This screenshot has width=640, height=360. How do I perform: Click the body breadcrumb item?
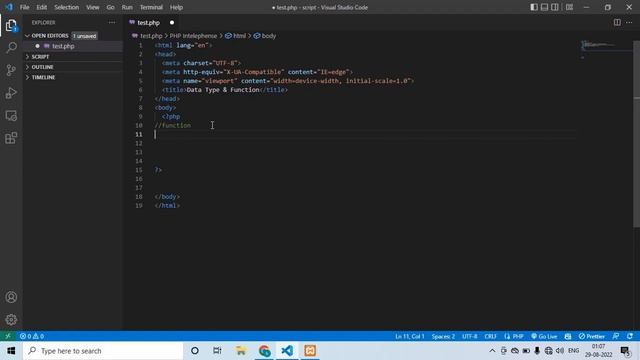point(265,36)
